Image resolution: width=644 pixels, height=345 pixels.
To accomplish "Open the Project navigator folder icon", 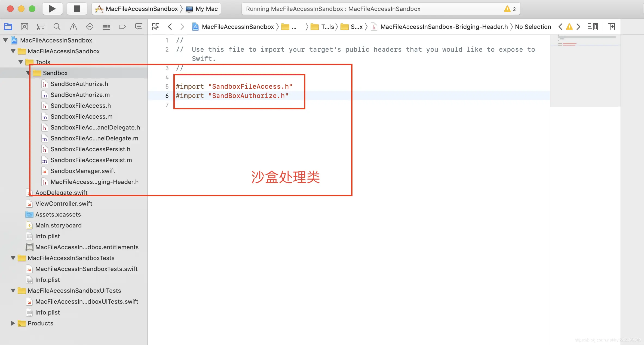I will [8, 27].
